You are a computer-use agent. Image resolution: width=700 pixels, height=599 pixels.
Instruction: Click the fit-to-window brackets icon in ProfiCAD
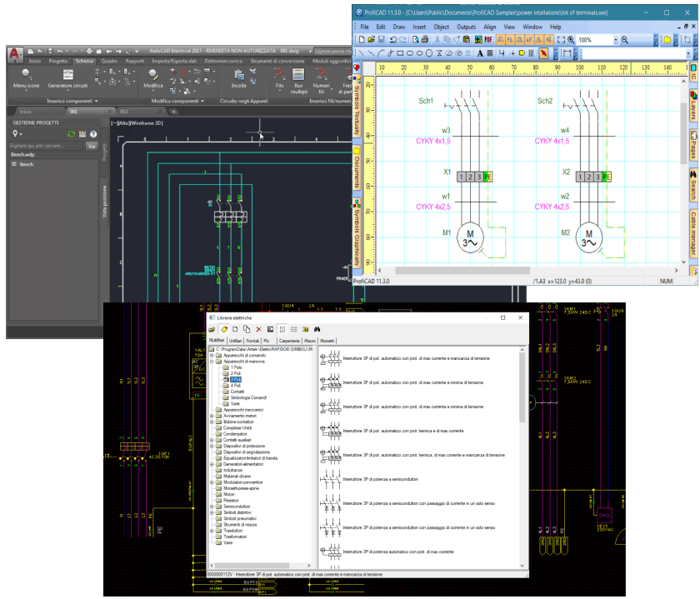pyautogui.click(x=561, y=40)
